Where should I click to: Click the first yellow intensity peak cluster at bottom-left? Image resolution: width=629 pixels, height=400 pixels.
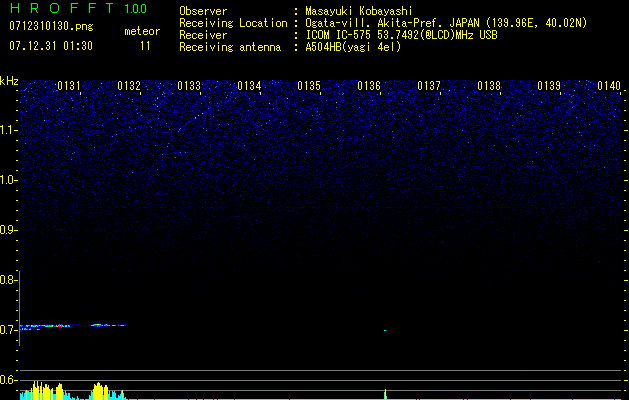pos(42,390)
